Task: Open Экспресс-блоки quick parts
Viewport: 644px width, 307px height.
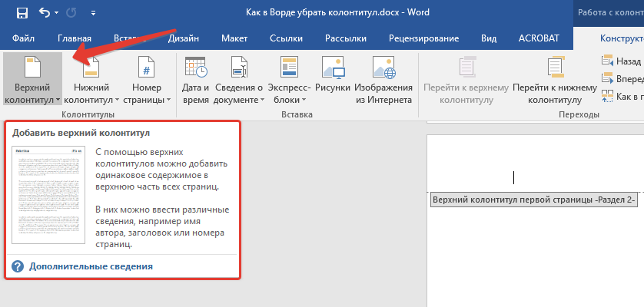Action: [288, 80]
